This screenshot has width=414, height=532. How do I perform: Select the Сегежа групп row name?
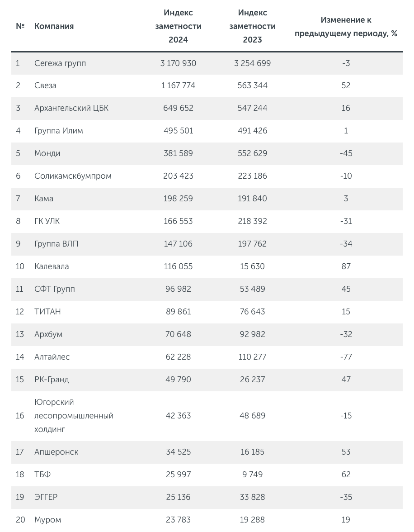pos(60,63)
